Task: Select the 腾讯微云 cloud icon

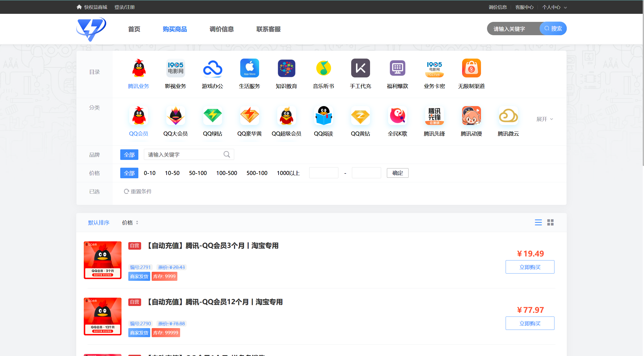Action: (508, 116)
